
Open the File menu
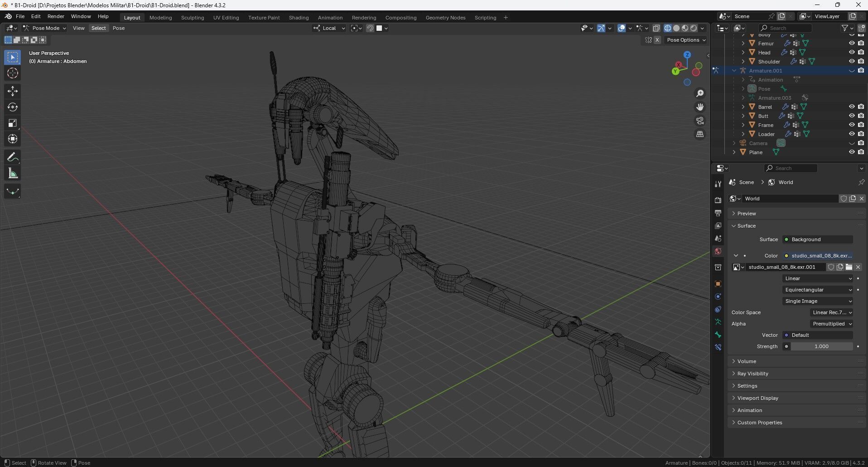pos(20,16)
